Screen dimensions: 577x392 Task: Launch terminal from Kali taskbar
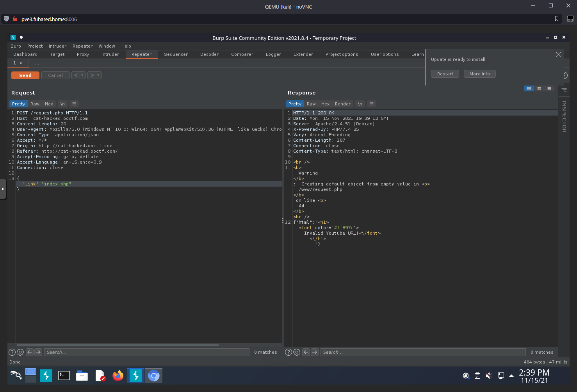point(64,376)
